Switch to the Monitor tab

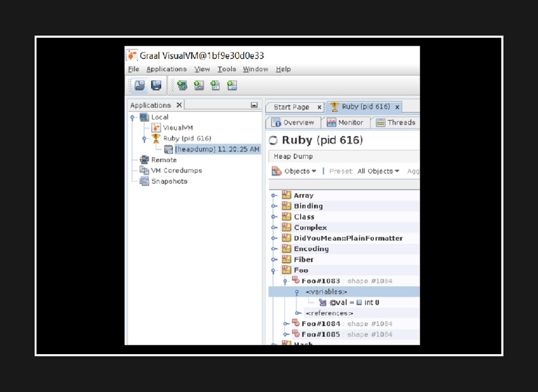click(345, 122)
